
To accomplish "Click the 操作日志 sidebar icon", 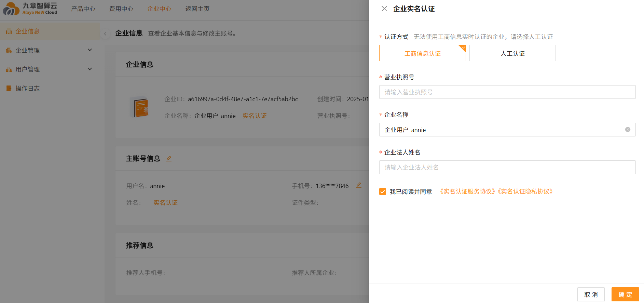I will click(x=9, y=89).
